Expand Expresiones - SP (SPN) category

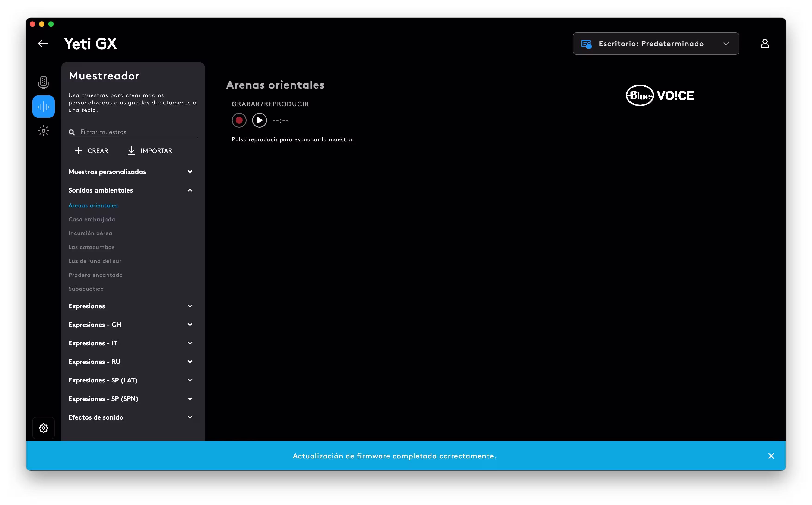[131, 399]
